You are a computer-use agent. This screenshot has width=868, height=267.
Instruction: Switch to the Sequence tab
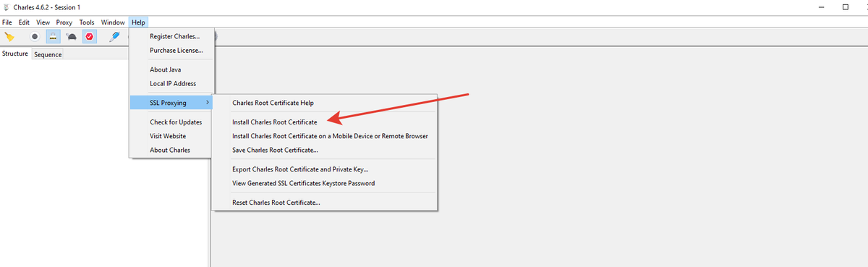(x=48, y=54)
